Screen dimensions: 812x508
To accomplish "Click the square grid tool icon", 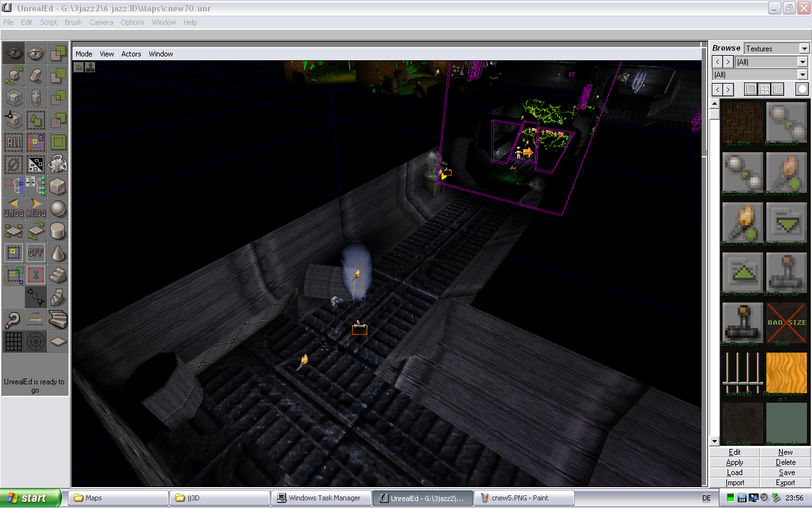I will pyautogui.click(x=14, y=342).
